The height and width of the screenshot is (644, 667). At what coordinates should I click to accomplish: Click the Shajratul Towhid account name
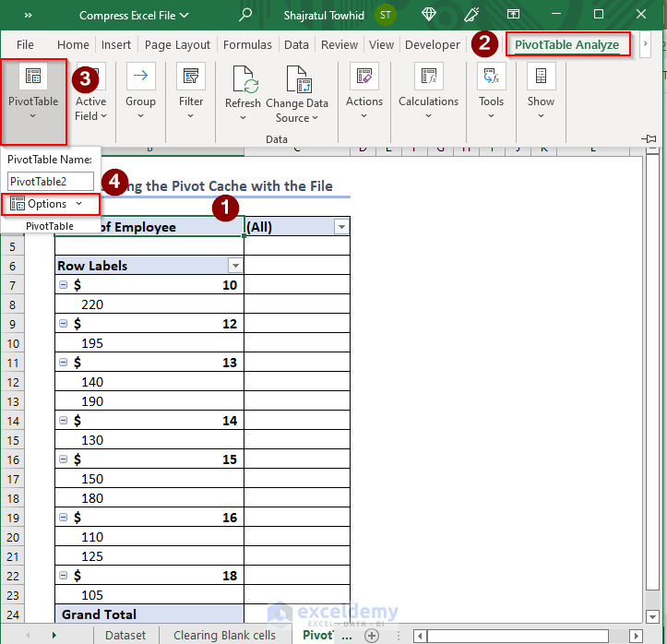pyautogui.click(x=324, y=16)
